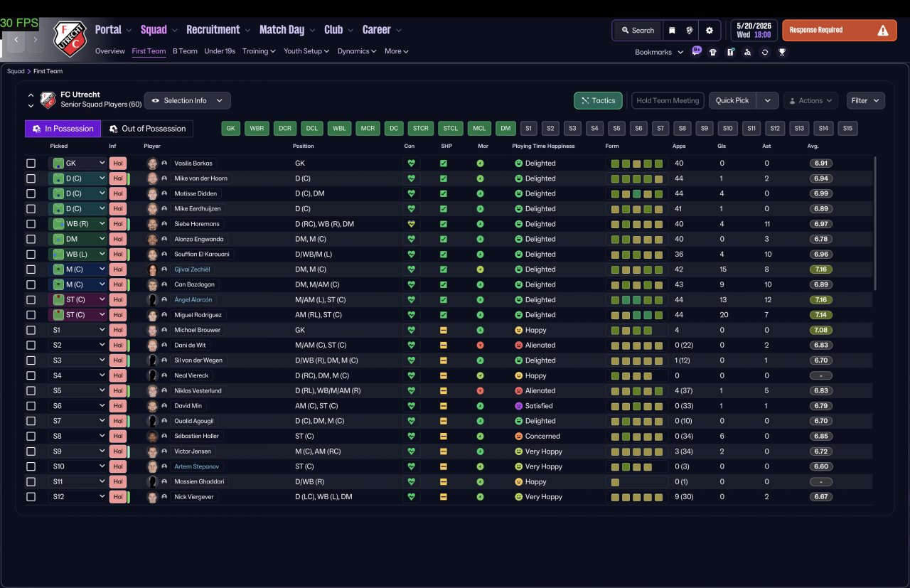
Task: Tick the checkbox for Niklas Vesterlund
Action: tap(31, 391)
